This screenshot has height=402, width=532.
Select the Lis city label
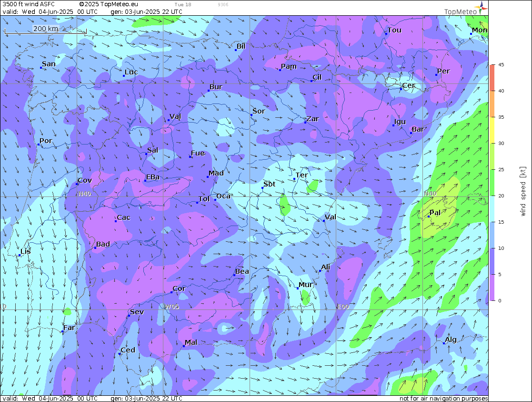(25, 251)
